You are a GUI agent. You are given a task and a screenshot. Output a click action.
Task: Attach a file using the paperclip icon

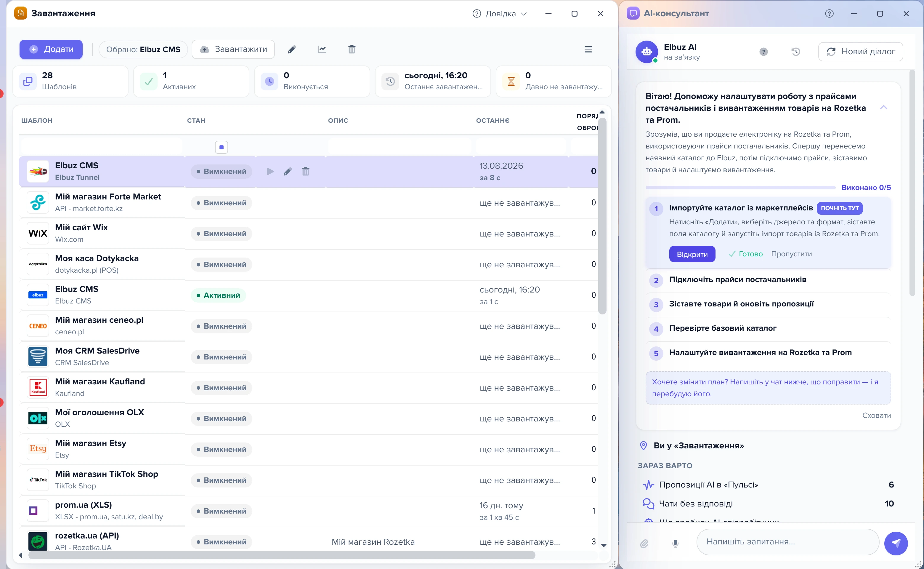pyautogui.click(x=644, y=544)
